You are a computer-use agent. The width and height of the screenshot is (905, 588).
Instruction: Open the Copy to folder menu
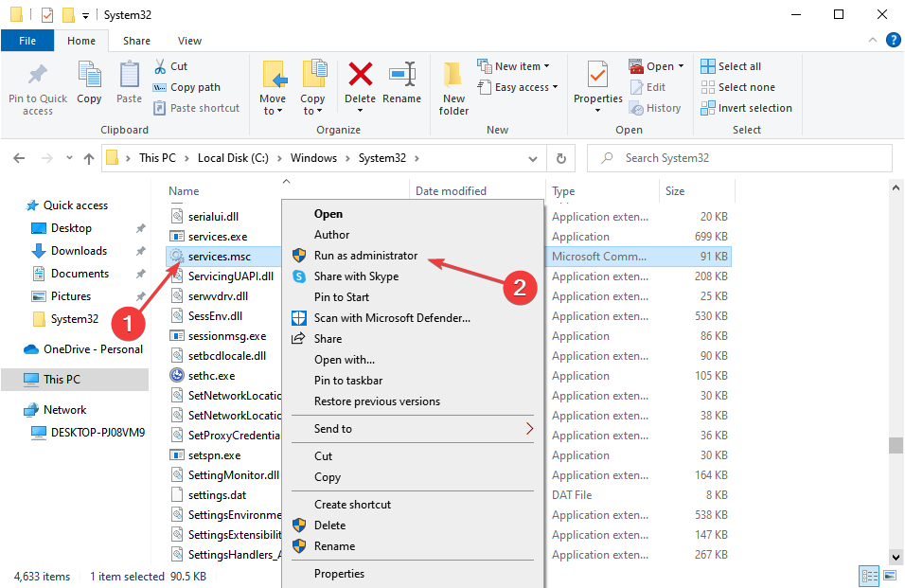tap(312, 87)
